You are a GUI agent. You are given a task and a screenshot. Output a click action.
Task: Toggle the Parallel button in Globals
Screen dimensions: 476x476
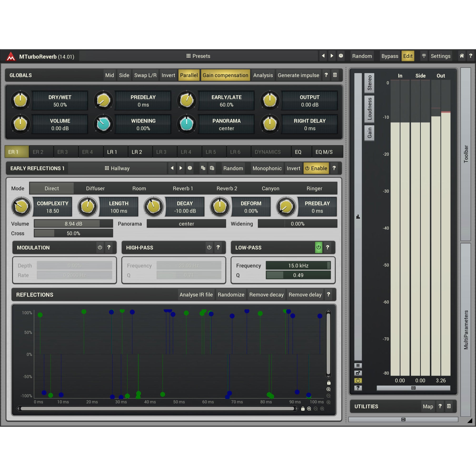pyautogui.click(x=189, y=75)
